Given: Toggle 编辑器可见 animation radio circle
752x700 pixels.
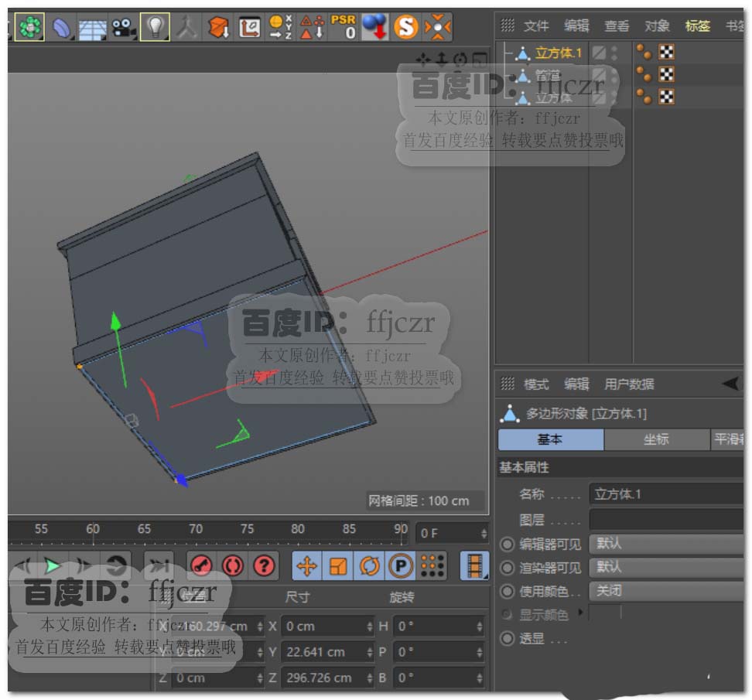Looking at the screenshot, I should 507,545.
